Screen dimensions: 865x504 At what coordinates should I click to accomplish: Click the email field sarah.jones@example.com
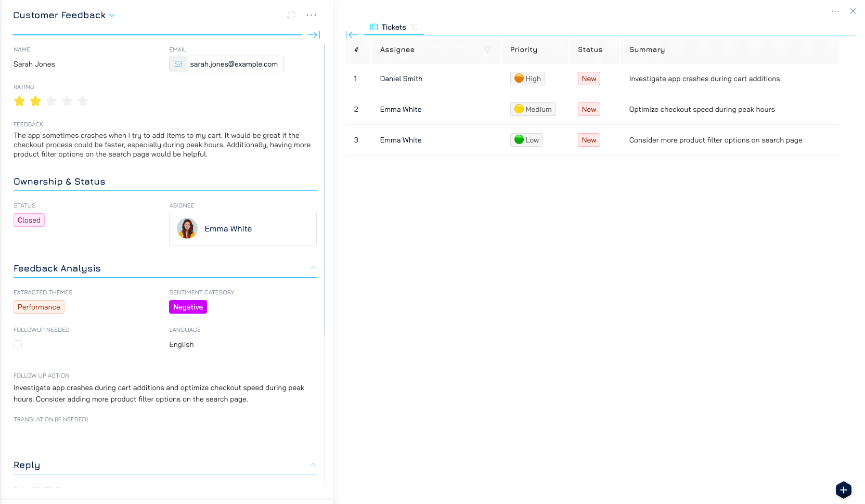point(234,64)
